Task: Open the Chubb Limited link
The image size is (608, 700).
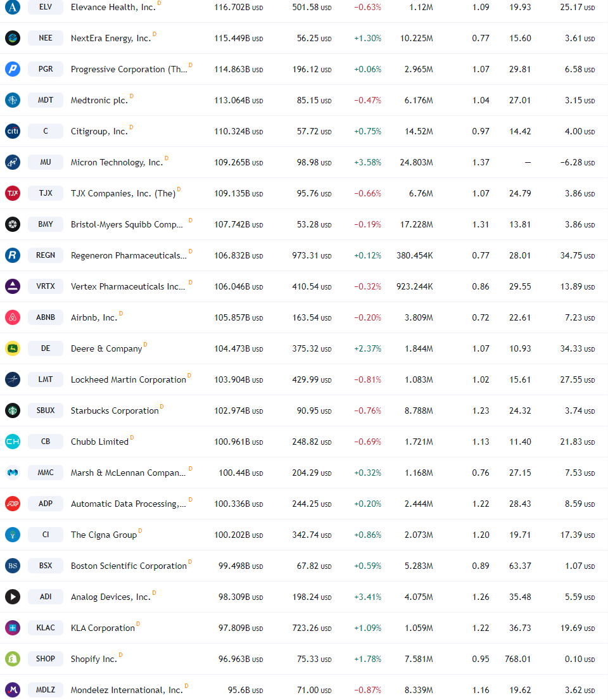Action: pos(99,442)
